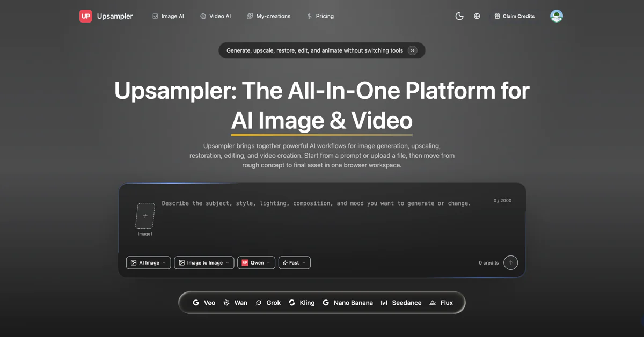
Task: Expand the AI Image mode dropdown
Action: pos(149,262)
